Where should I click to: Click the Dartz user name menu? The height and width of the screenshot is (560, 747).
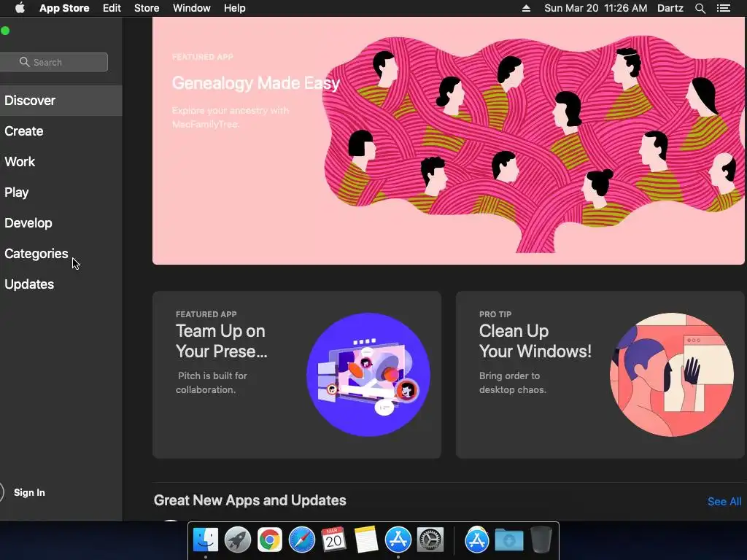point(670,8)
